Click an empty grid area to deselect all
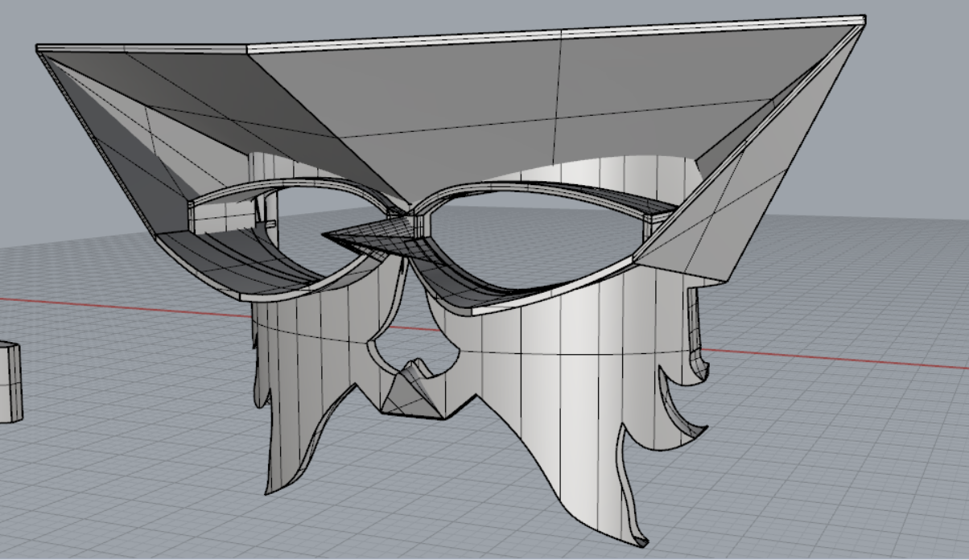 (x=885, y=499)
